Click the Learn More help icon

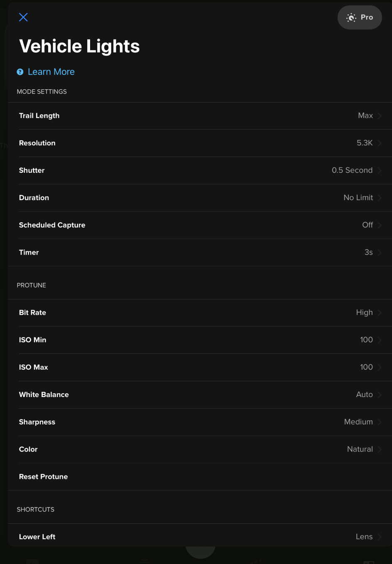point(20,72)
